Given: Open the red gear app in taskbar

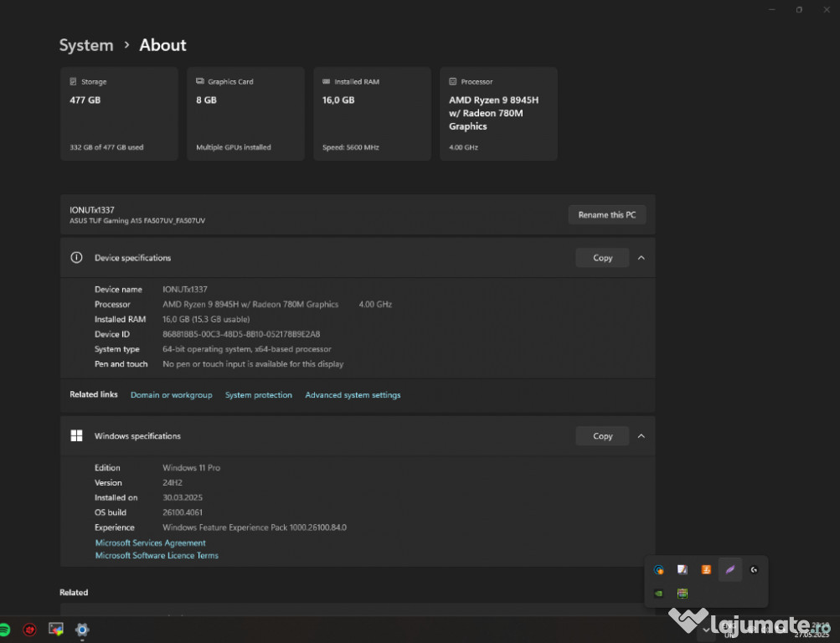Looking at the screenshot, I should click(29, 630).
